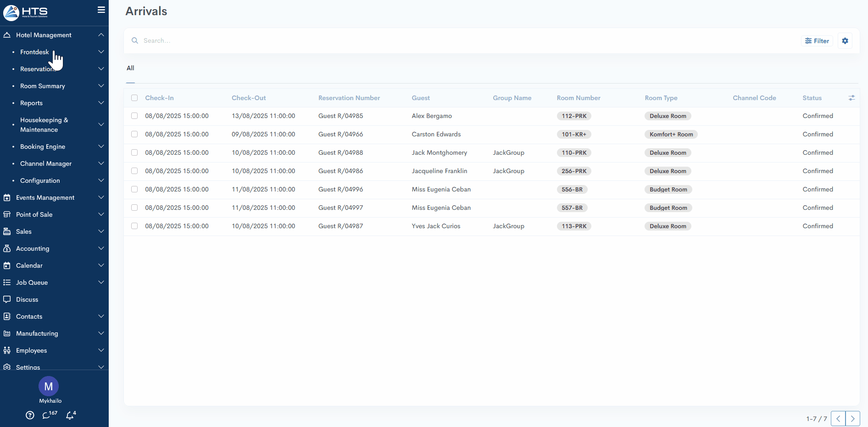This screenshot has height=427, width=868.
Task: Check the box for Yves Jack Curios
Action: click(x=134, y=226)
